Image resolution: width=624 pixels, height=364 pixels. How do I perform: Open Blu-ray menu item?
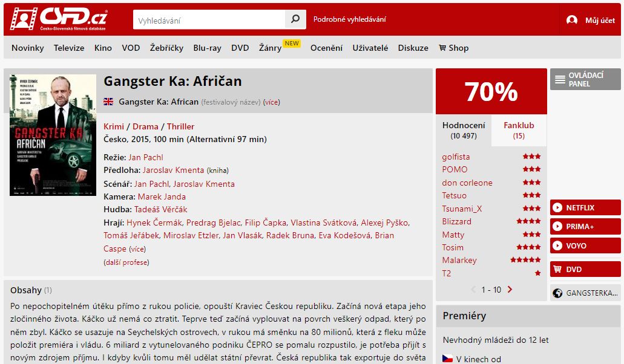click(x=208, y=48)
